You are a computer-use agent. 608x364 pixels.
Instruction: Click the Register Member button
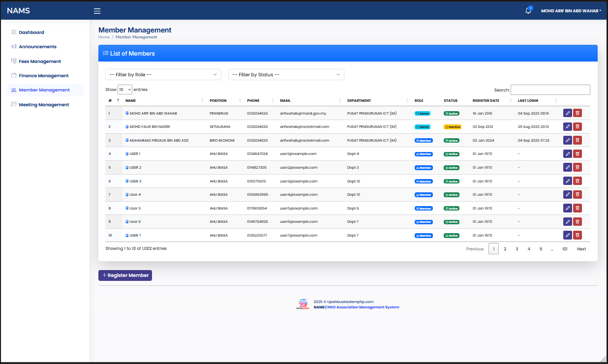[x=125, y=275]
